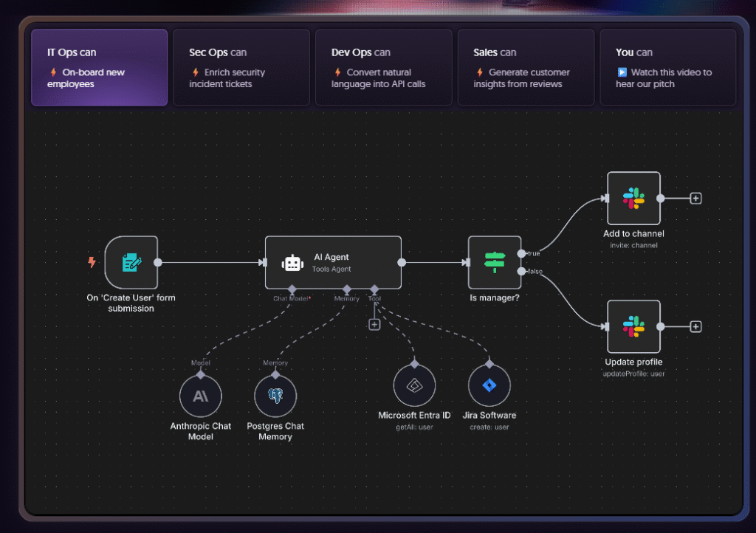The height and width of the screenshot is (533, 756).
Task: Select the Microsoft Entra ID node icon
Action: (414, 384)
